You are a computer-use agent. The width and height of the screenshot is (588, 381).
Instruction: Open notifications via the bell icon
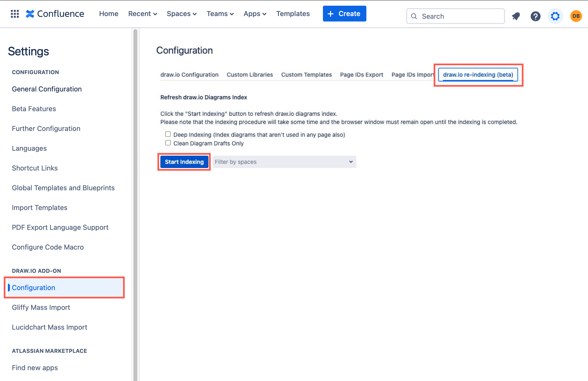[x=516, y=16]
